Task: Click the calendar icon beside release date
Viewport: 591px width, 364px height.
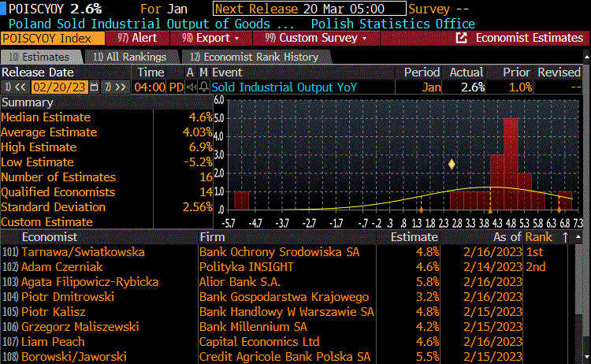Action: click(95, 87)
